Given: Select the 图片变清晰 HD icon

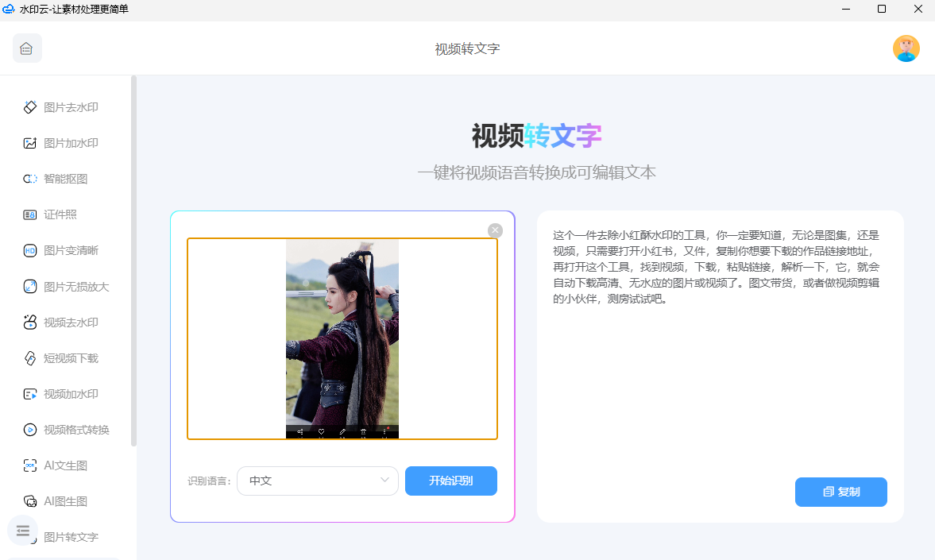Looking at the screenshot, I should [x=30, y=250].
